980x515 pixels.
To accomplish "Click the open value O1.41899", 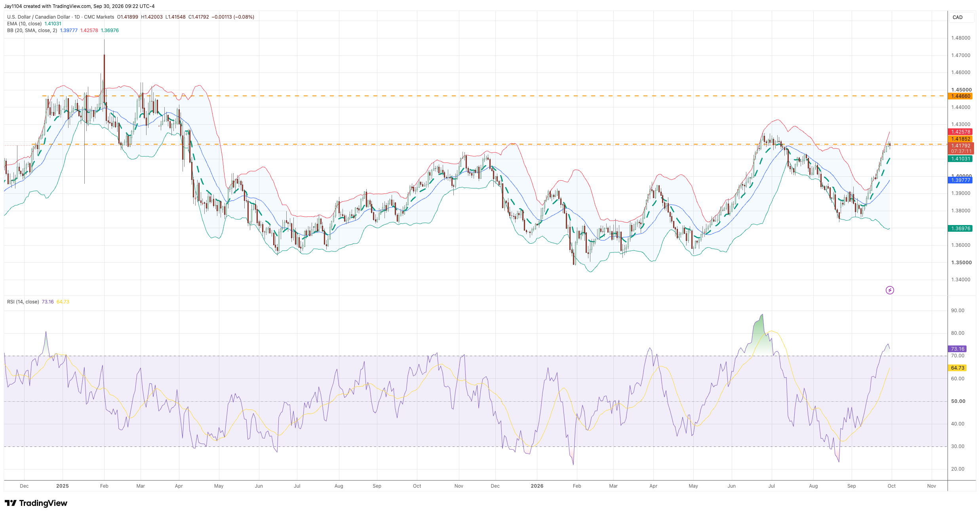I will tap(127, 17).
